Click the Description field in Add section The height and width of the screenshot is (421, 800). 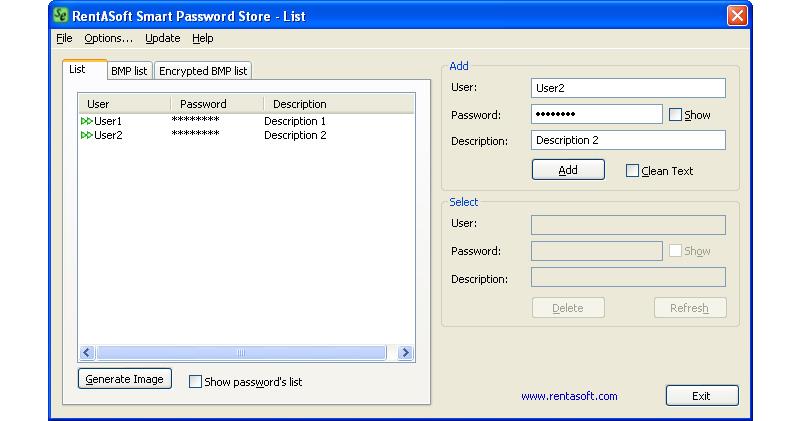628,140
